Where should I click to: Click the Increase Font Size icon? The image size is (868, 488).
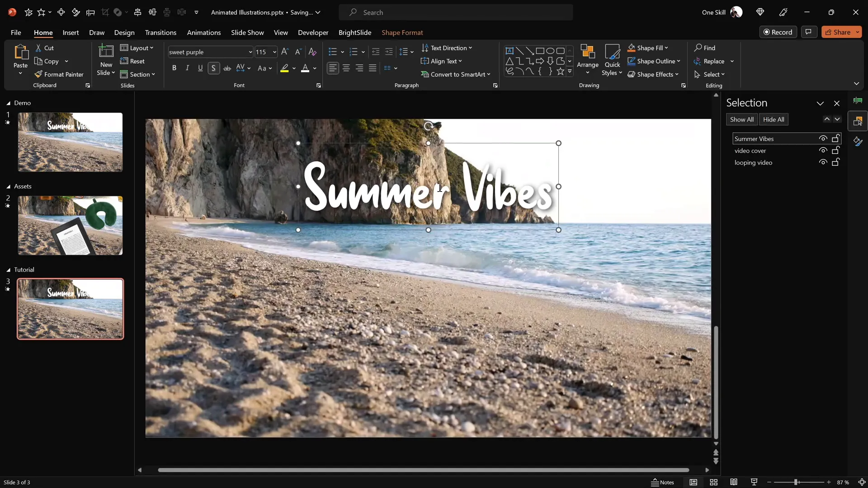coord(284,52)
